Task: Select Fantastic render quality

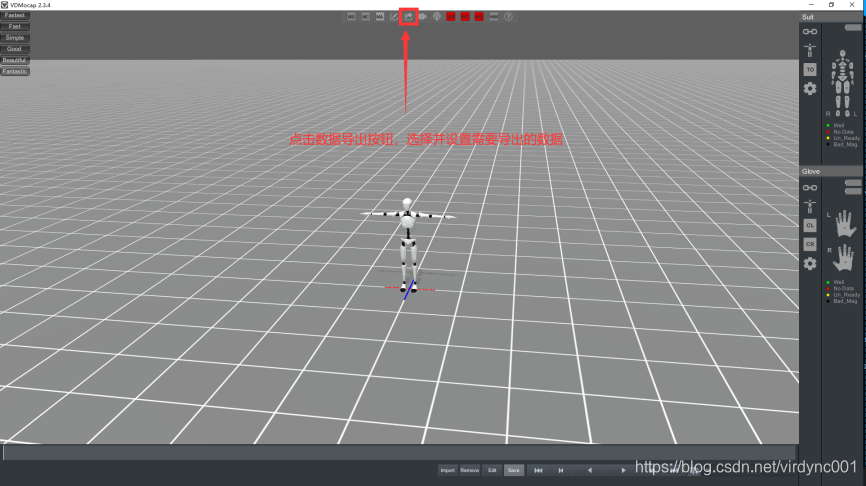Action: tap(15, 72)
